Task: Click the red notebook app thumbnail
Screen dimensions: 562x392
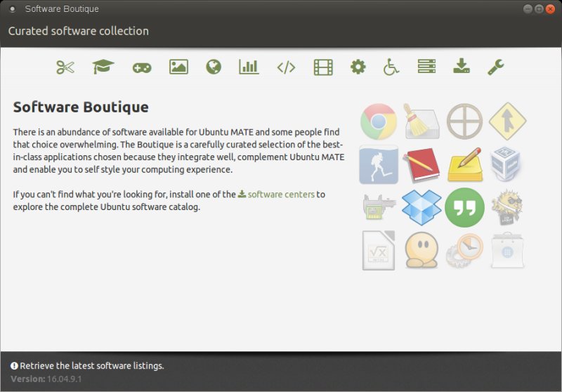Action: [x=421, y=164]
